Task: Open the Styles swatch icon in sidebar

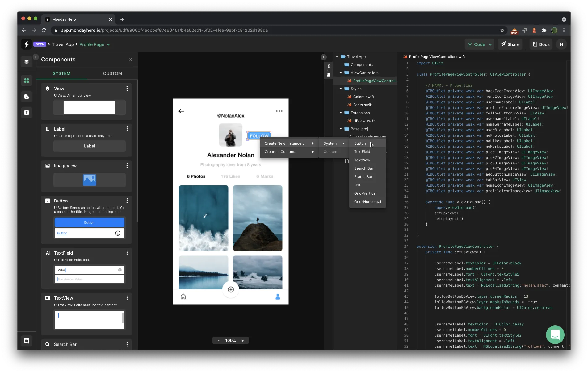Action: pyautogui.click(x=27, y=97)
